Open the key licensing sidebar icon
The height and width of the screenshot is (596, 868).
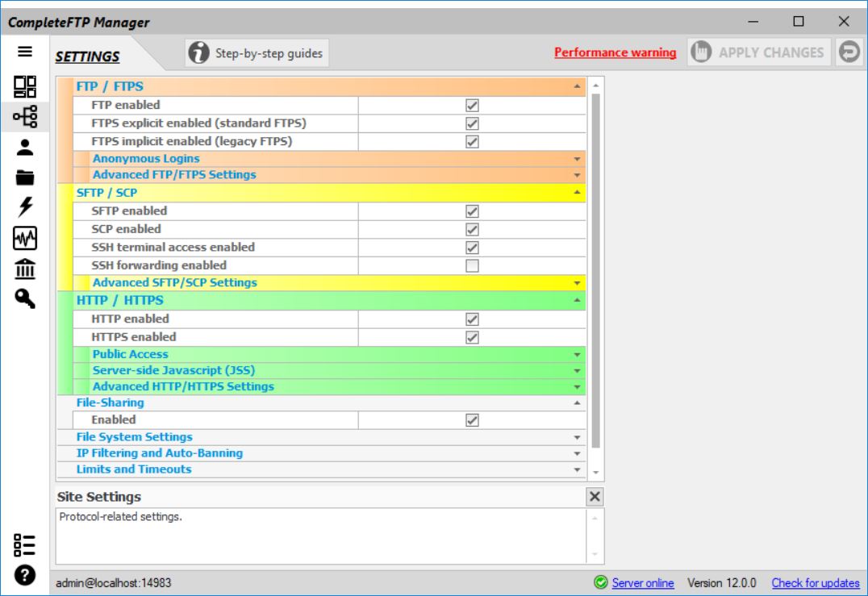coord(25,299)
